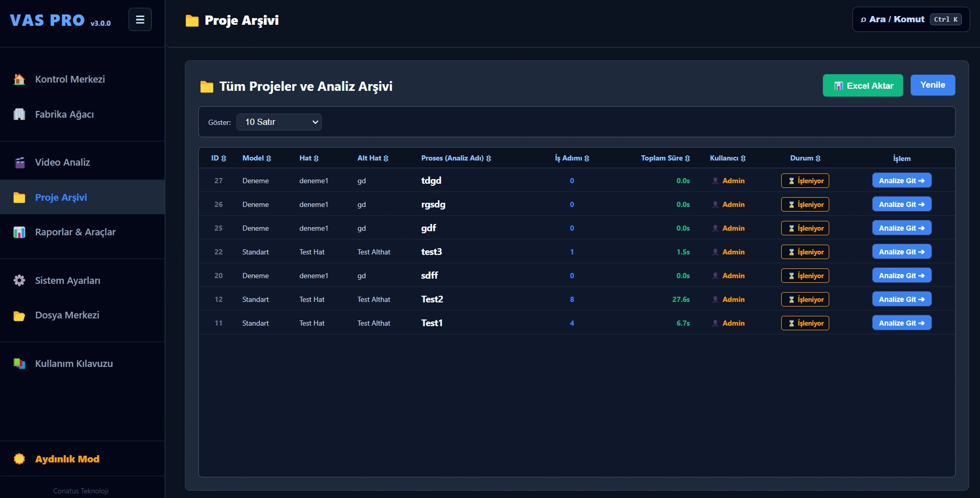Click the Raporlar & Araçlar chart icon
980x498 pixels.
19,232
